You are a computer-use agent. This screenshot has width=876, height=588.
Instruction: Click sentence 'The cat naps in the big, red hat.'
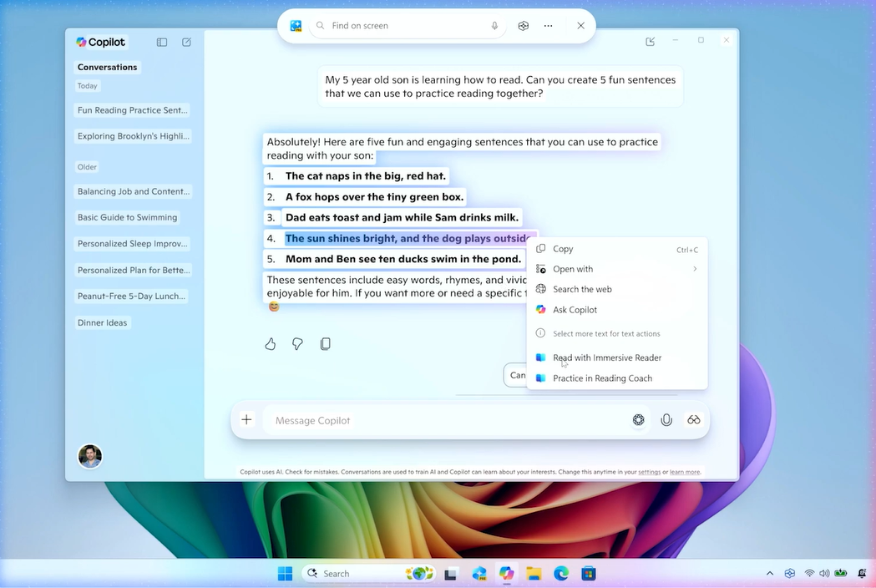[366, 176]
